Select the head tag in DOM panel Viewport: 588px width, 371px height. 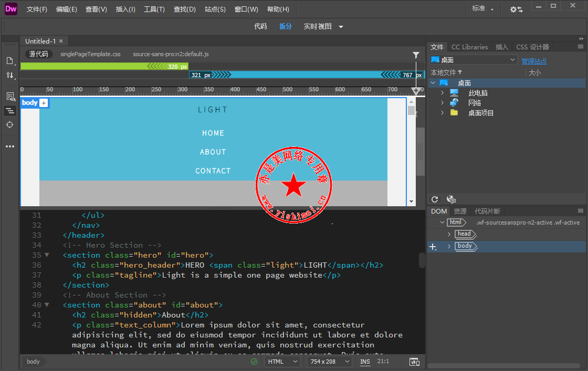465,234
